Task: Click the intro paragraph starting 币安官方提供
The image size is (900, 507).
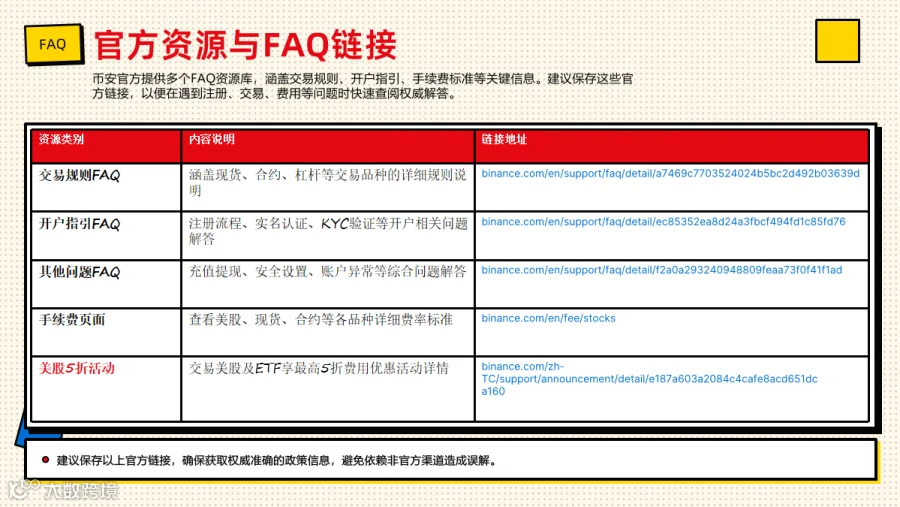Action: [362, 86]
